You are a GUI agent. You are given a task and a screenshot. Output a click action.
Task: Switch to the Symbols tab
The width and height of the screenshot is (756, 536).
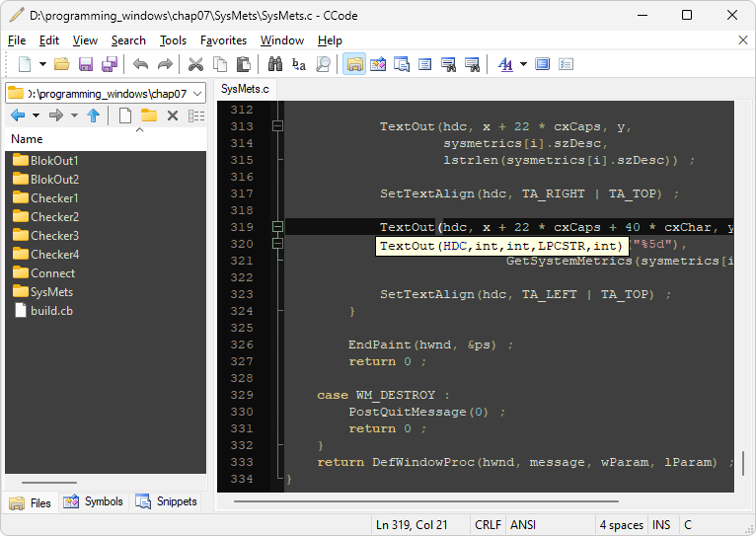[x=94, y=501]
